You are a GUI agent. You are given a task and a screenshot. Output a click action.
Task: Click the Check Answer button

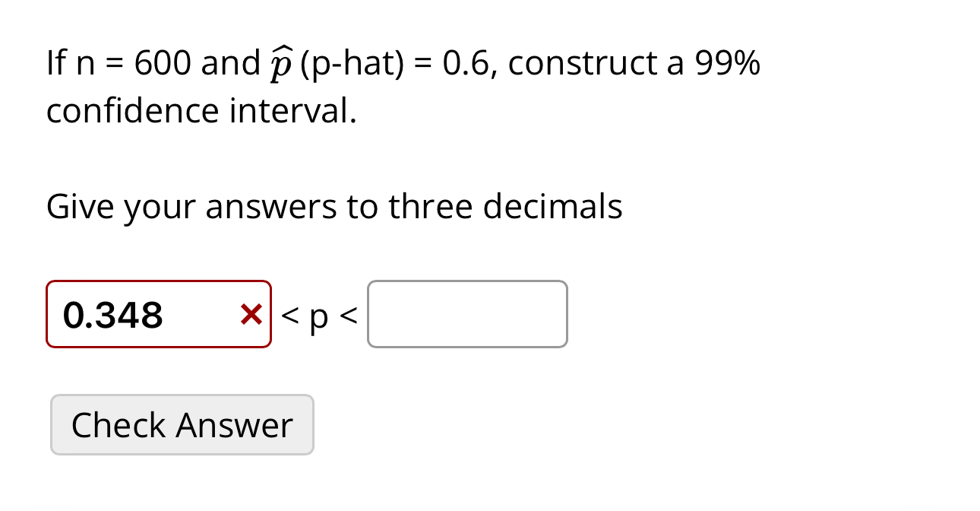[182, 424]
